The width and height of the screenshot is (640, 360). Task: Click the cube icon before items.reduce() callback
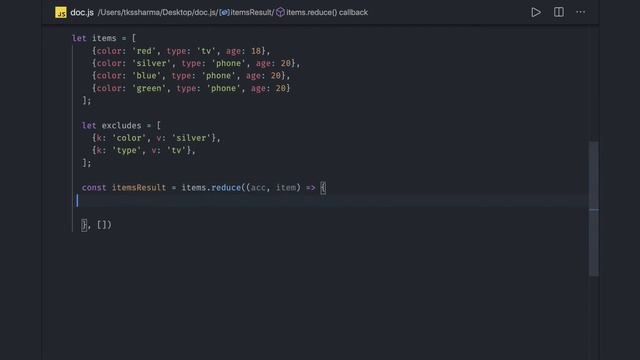click(x=280, y=12)
